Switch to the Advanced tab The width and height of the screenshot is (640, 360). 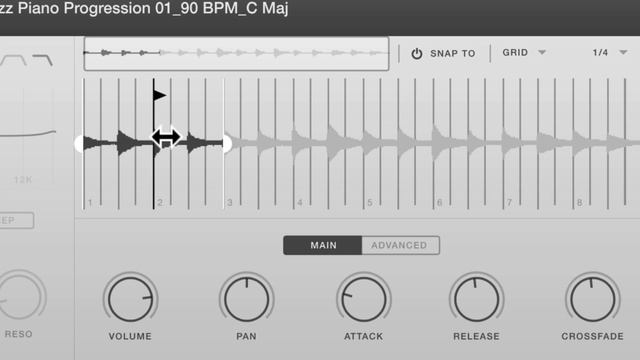(x=400, y=245)
